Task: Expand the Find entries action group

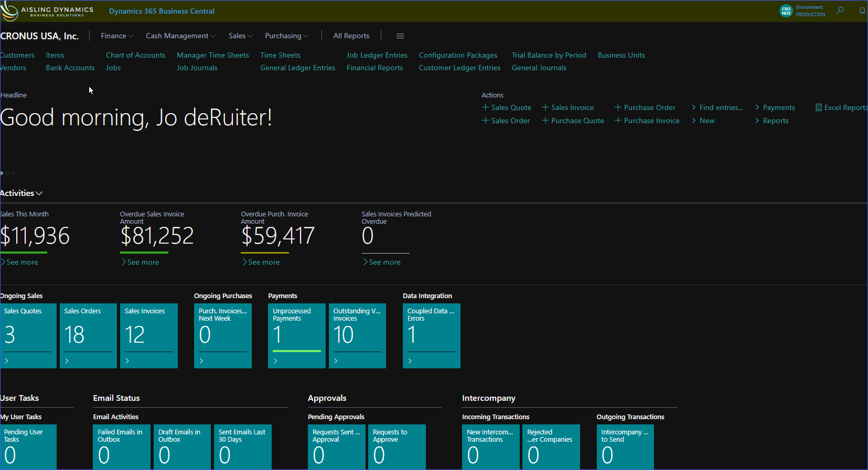Action: [717, 107]
